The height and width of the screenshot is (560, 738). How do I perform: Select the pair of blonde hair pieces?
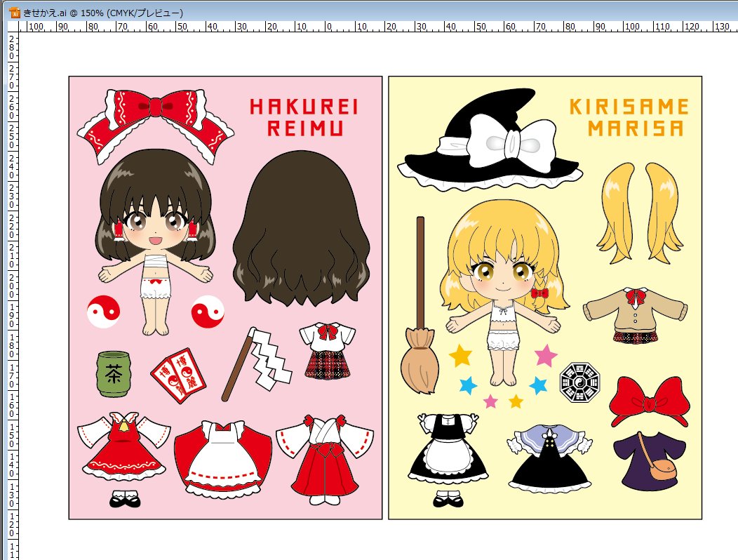[640, 213]
